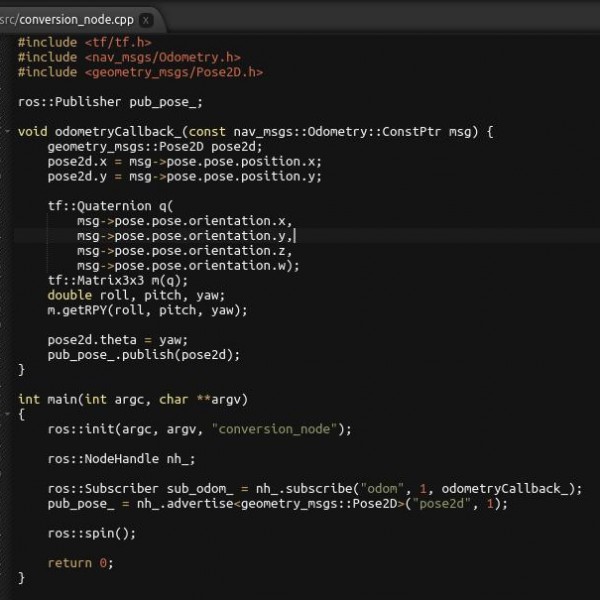This screenshot has height=600, width=600.
Task: Click the "pose2d" topic string
Action: pyautogui.click(x=441, y=504)
